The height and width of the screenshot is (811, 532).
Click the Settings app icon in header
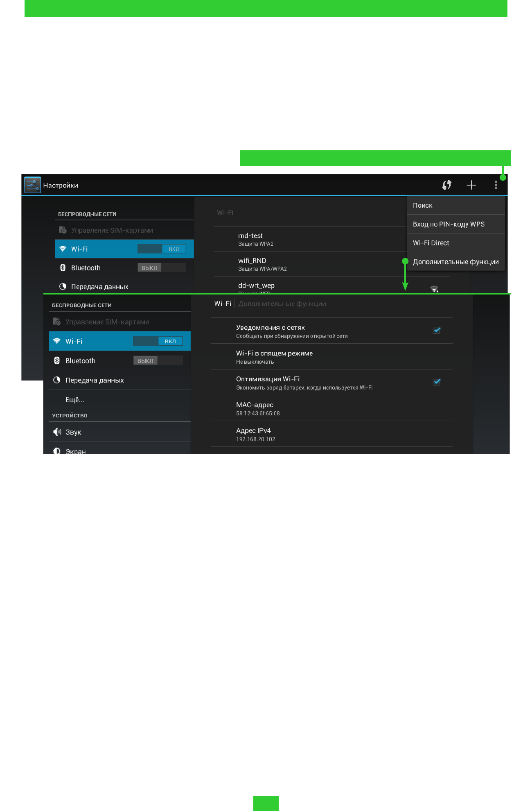click(32, 185)
